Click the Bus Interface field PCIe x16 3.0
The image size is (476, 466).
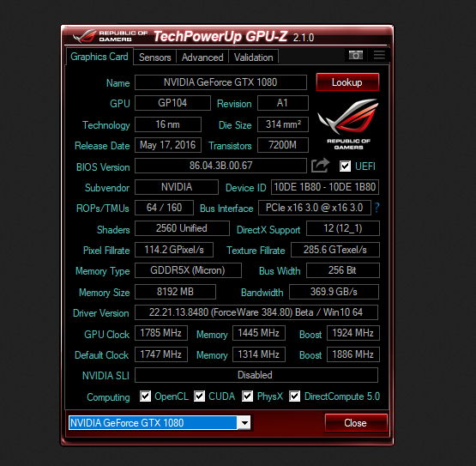tap(315, 208)
